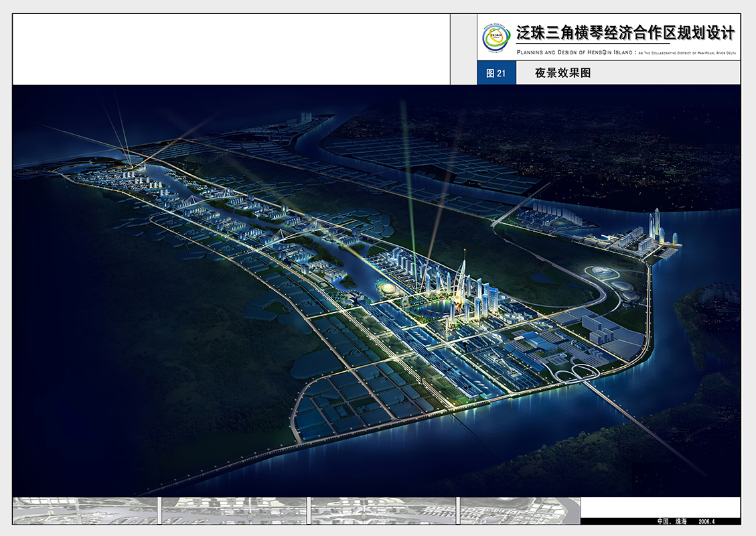Open the third thumbnail in the bottom strip
Viewport: 756px width, 536px height.
(382, 511)
